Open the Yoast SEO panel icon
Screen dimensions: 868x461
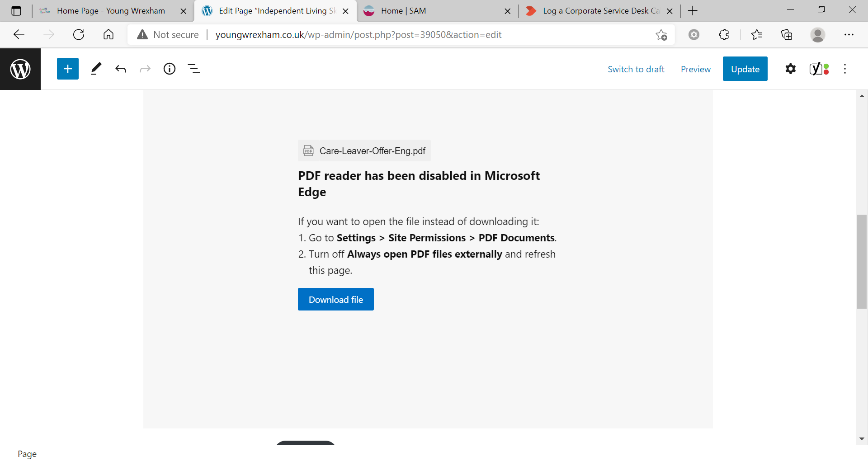point(819,69)
